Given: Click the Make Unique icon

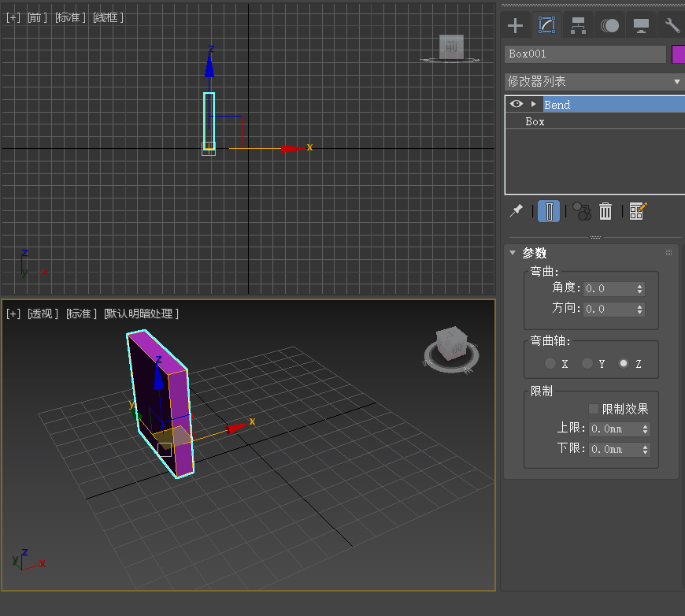Looking at the screenshot, I should 582,211.
